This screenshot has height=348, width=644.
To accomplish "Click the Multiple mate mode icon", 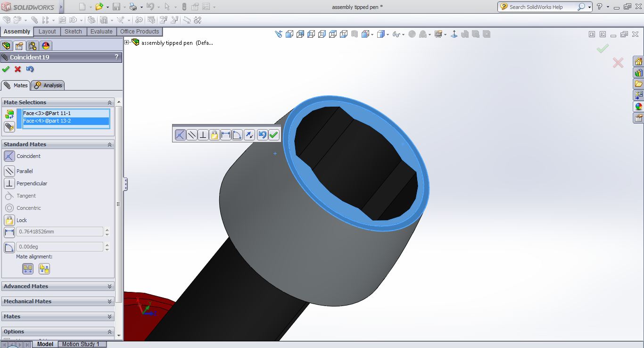I will [x=9, y=126].
